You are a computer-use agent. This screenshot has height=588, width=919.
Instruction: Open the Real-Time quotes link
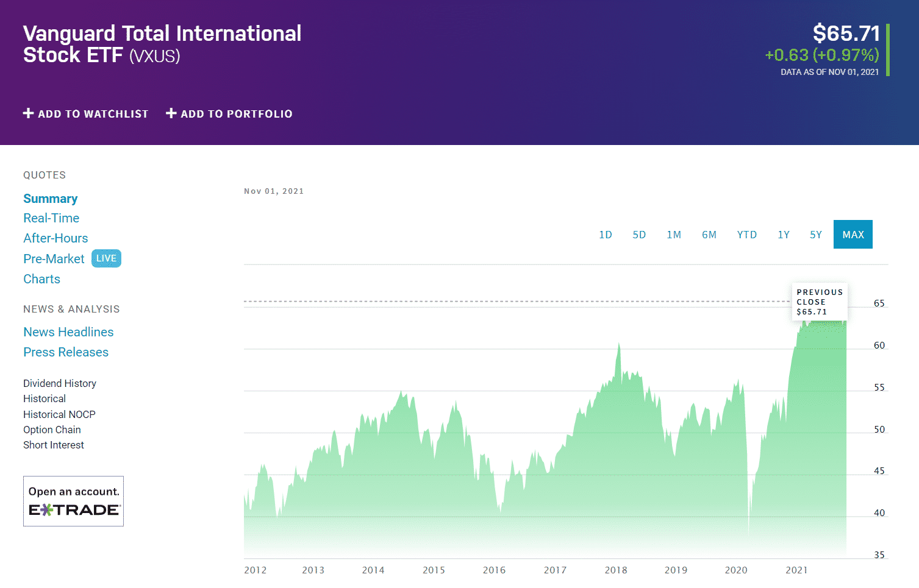51,218
